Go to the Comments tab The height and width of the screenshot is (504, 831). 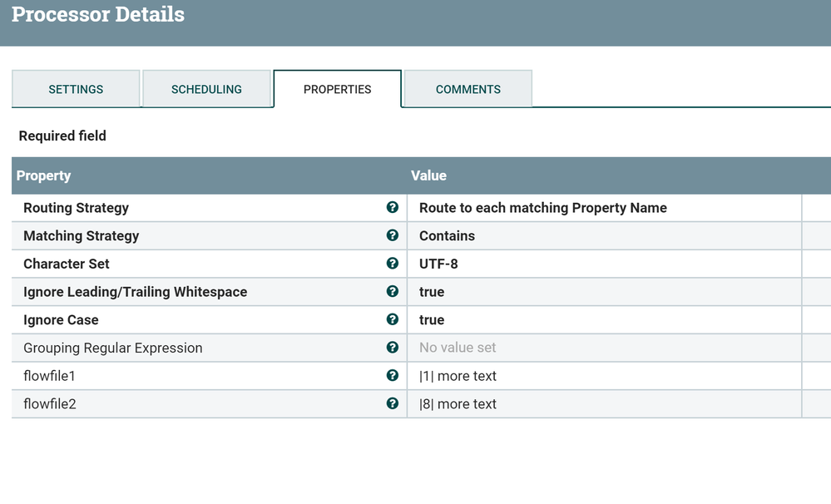coord(467,89)
